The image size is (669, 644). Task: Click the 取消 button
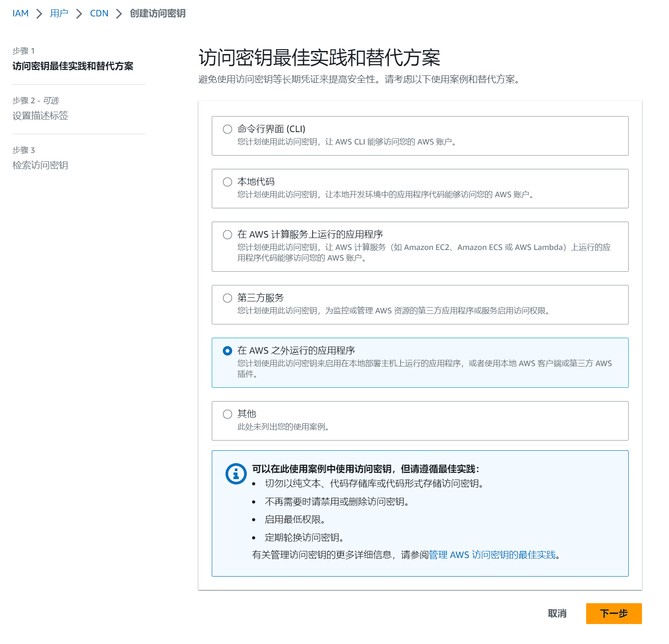[557, 614]
